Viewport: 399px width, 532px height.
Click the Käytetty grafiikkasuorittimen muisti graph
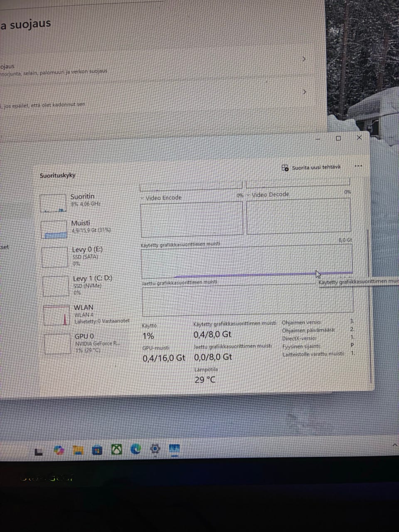click(x=247, y=261)
